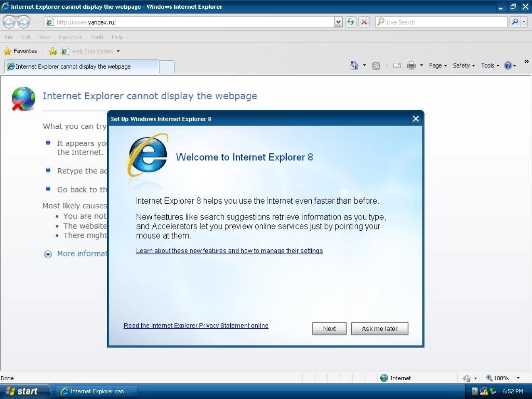
Task: Click the Home icon in command bar
Action: (354, 65)
